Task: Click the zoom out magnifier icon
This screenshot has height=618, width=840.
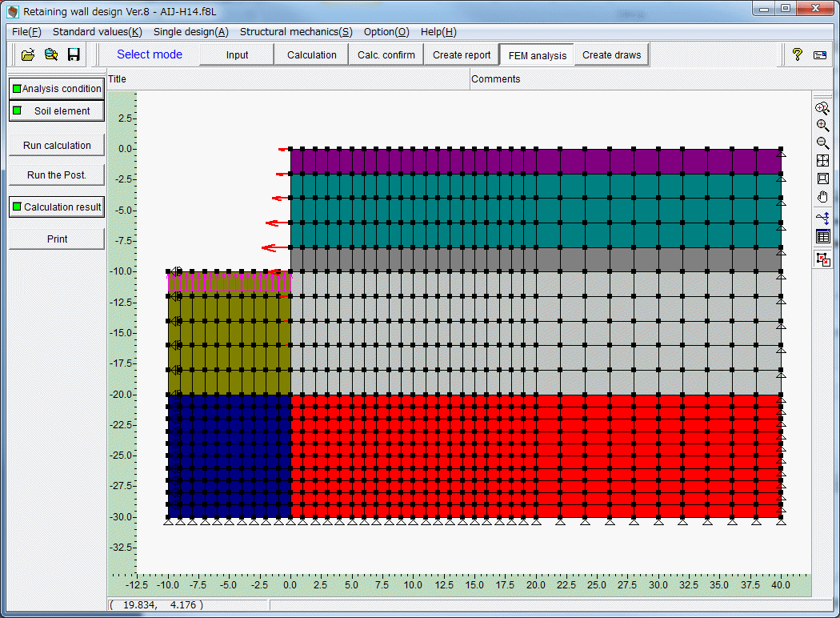Action: (x=822, y=142)
